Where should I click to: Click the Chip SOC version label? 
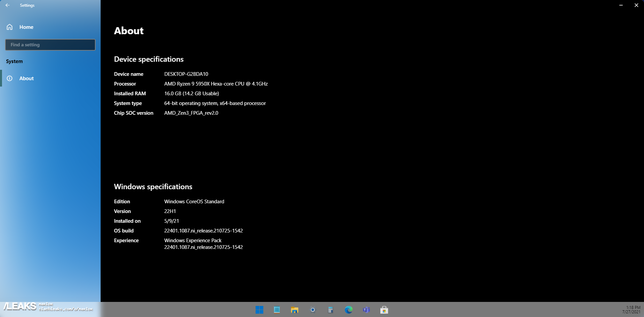133,113
